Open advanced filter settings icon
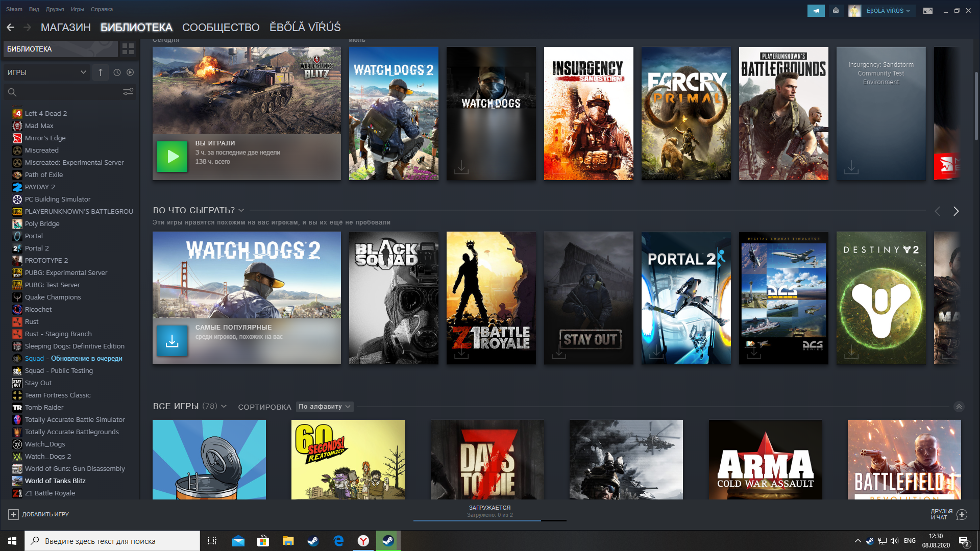This screenshot has height=551, width=980. click(x=128, y=92)
